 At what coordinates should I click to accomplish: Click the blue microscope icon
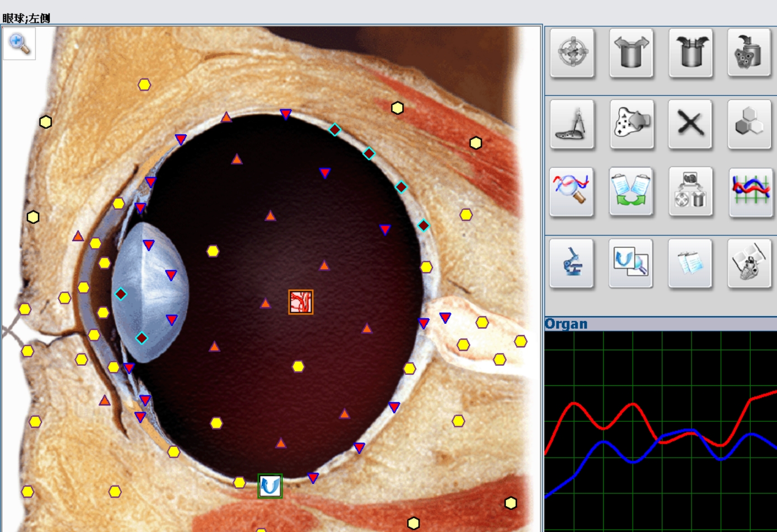[572, 263]
